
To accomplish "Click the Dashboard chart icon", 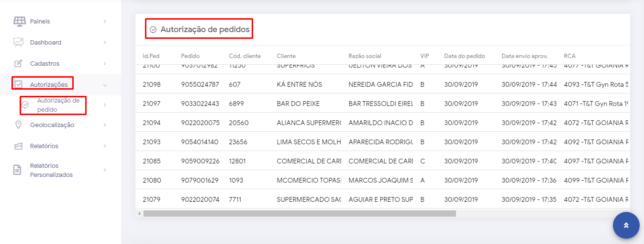I will [19, 42].
